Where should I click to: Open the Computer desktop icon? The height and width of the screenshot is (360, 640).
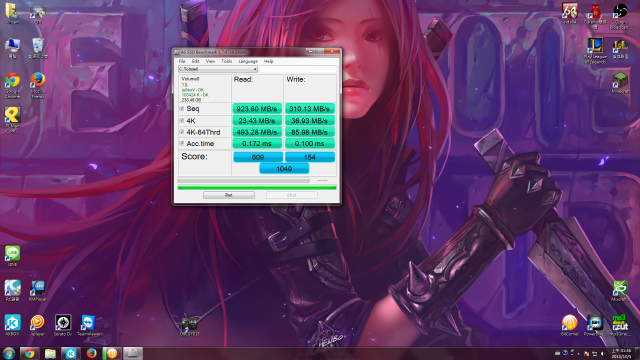coord(12,48)
